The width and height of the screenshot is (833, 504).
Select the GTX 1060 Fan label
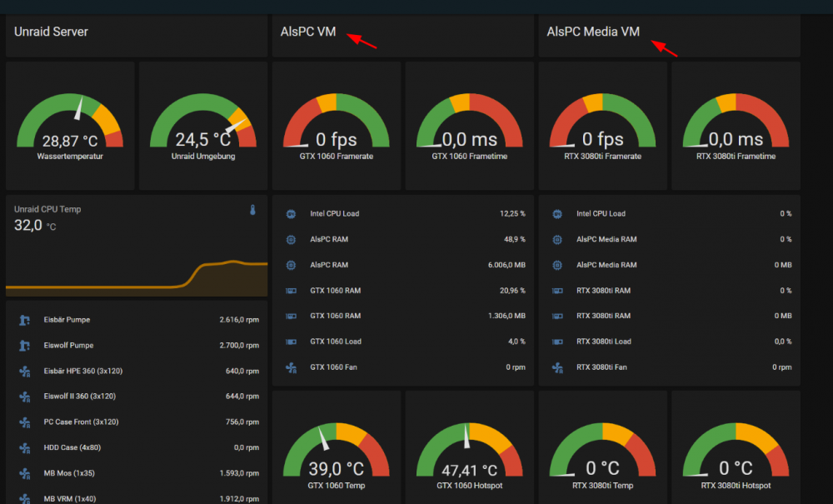click(333, 367)
